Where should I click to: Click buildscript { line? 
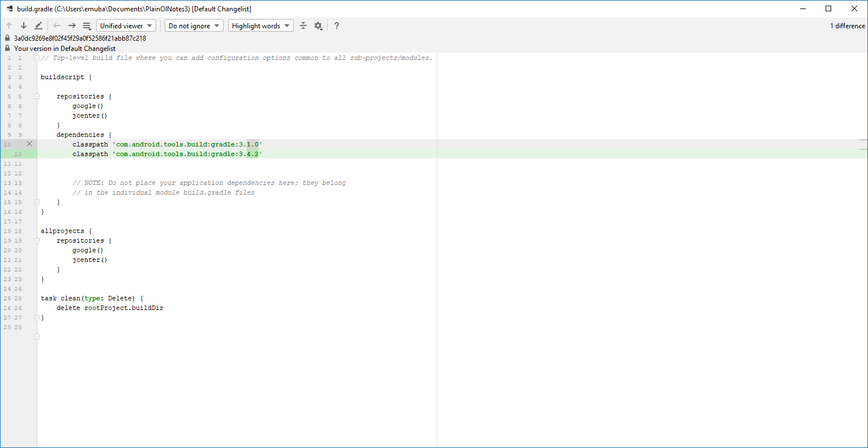click(66, 77)
